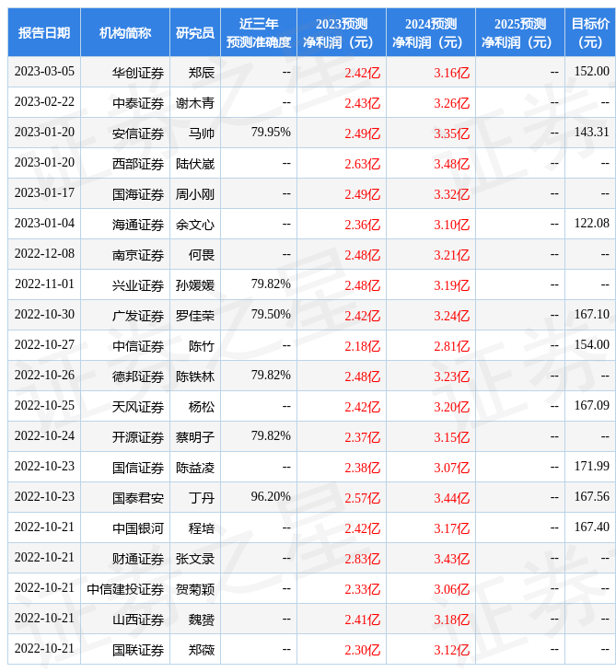616x672 pixels.
Task: Select institution 国信证券
Action: [x=138, y=468]
